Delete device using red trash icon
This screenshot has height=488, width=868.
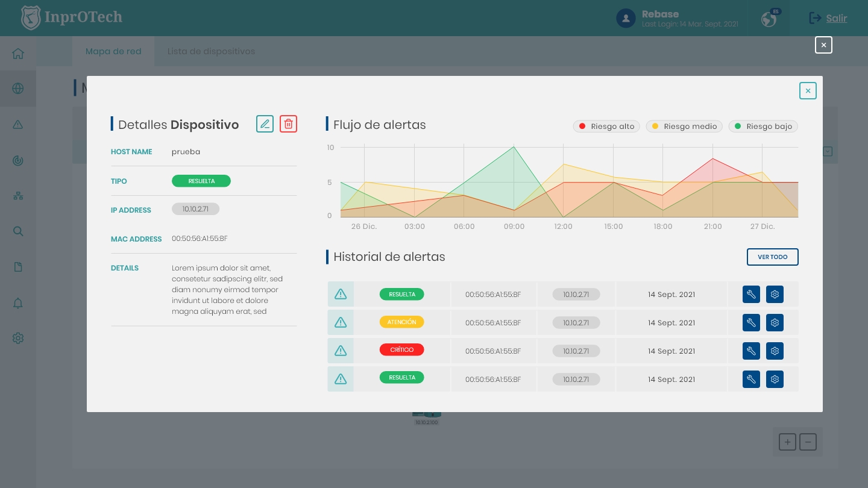click(289, 124)
